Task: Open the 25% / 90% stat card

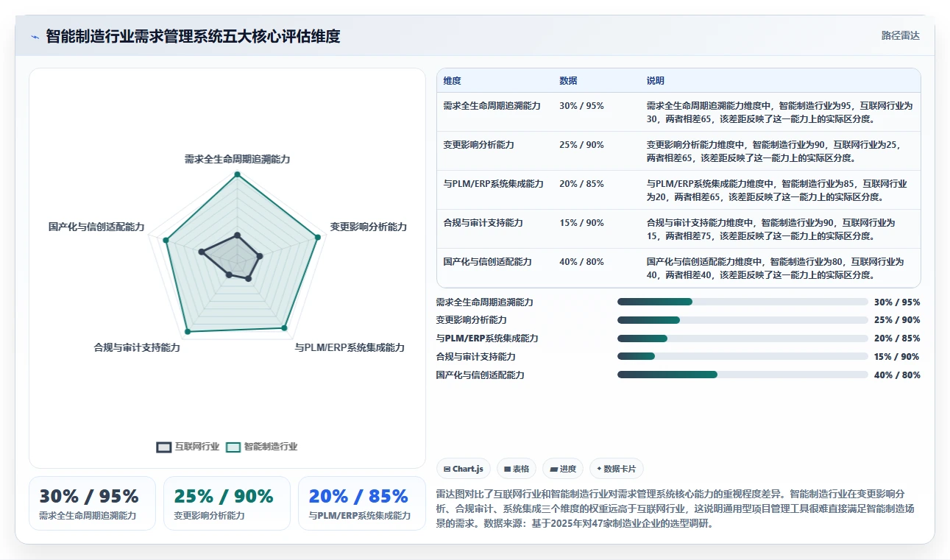Action: coord(227,503)
